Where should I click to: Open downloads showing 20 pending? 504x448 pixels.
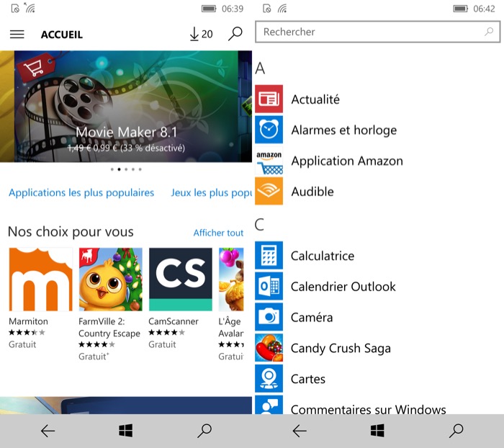click(201, 34)
